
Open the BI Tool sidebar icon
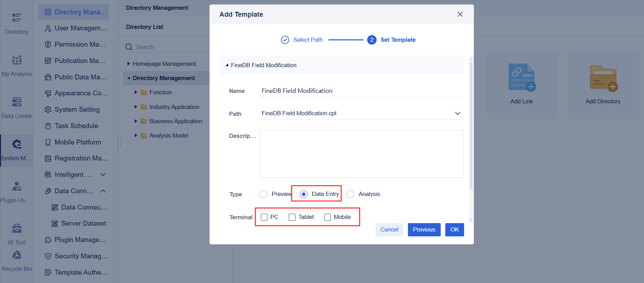[17, 228]
